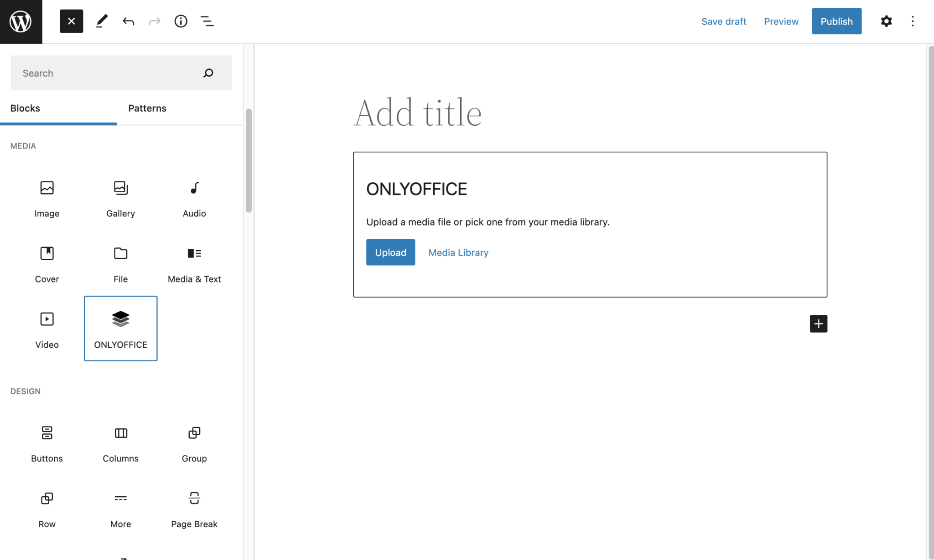Open the editing mode pencil dropdown
This screenshot has height=560, width=934.
[x=102, y=21]
